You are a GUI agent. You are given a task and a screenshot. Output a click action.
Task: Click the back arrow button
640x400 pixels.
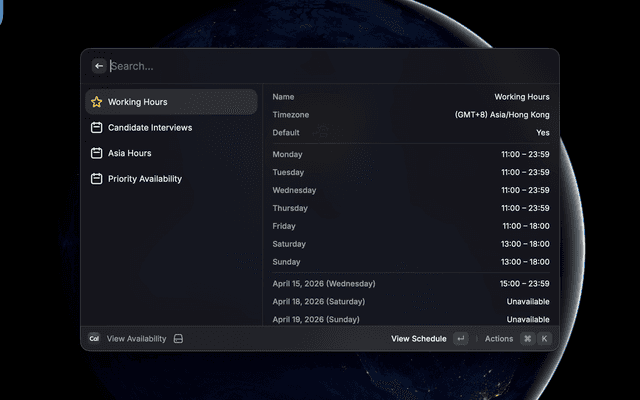click(x=98, y=66)
